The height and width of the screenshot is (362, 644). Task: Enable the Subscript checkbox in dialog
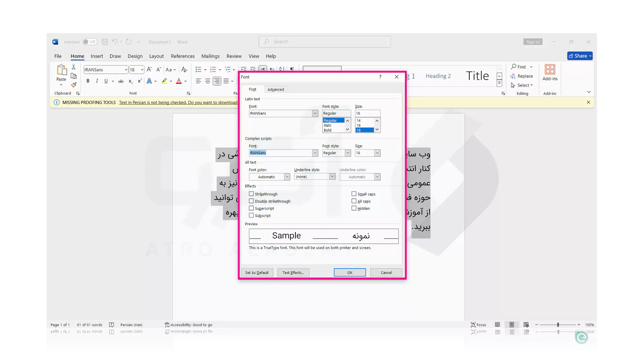tap(251, 215)
